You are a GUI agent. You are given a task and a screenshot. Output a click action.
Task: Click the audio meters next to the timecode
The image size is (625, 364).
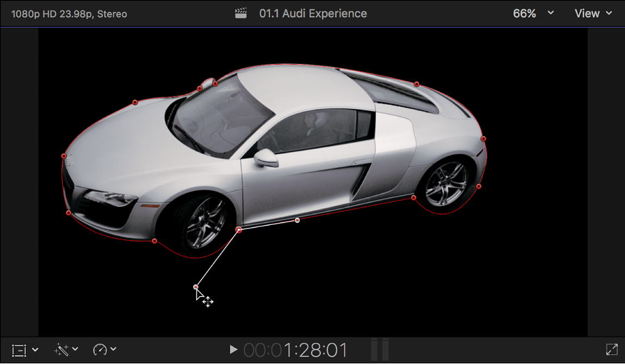tap(379, 349)
